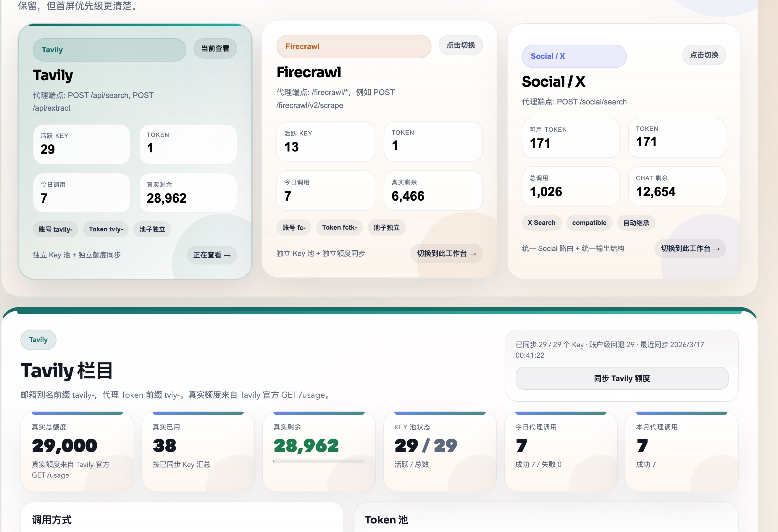Click the Token fctk- tag
The width and height of the screenshot is (778, 532).
[339, 228]
